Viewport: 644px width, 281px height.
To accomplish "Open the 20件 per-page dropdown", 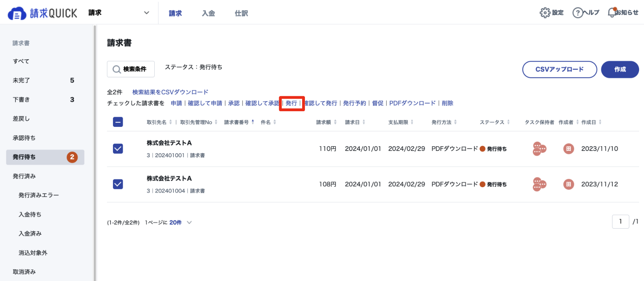I will (x=181, y=222).
